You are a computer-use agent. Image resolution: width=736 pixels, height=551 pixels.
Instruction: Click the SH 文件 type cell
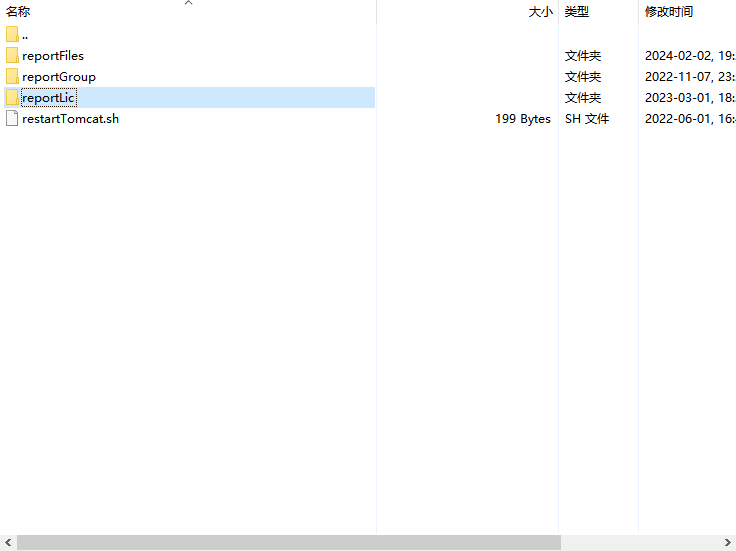click(587, 119)
